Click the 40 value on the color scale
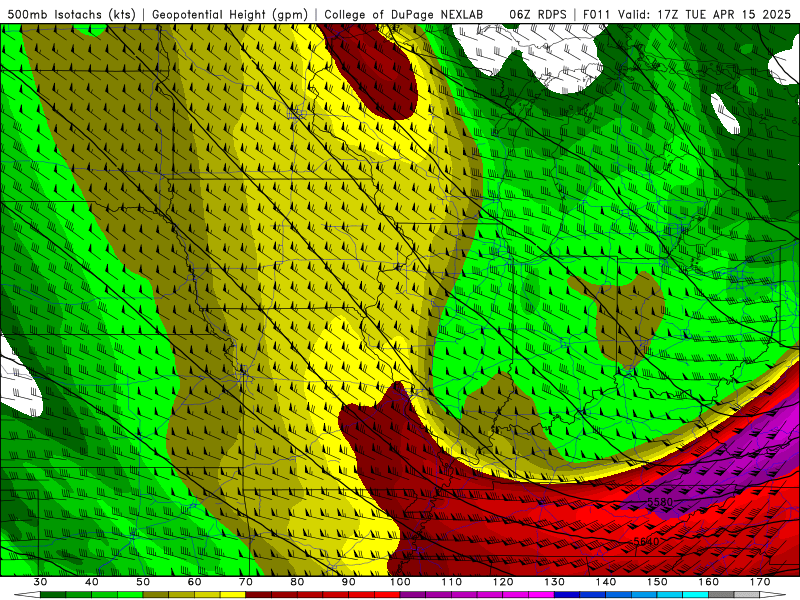 tap(92, 582)
